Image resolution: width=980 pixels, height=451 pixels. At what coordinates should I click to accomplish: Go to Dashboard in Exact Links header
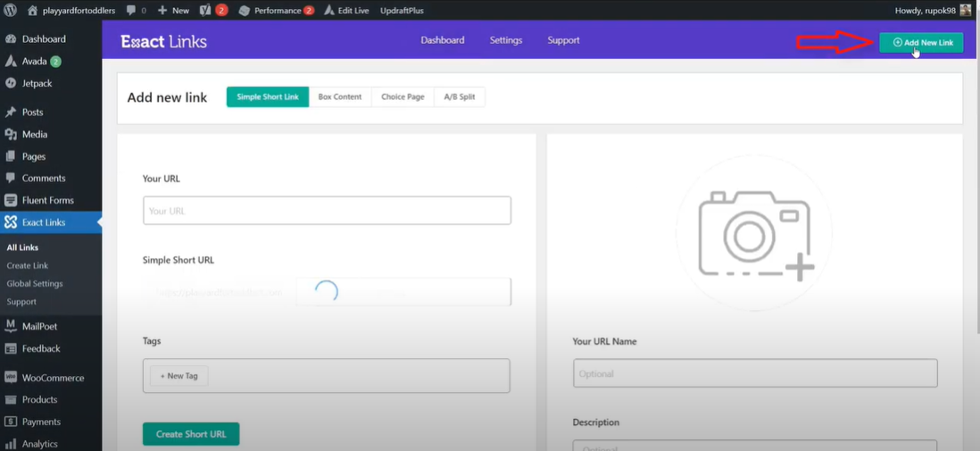tap(443, 40)
